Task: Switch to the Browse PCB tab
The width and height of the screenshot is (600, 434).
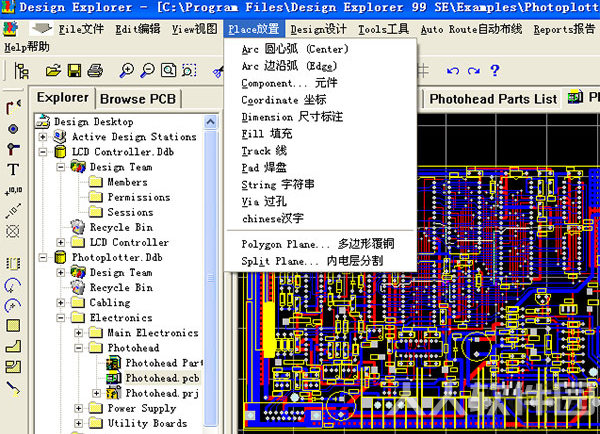Action: [138, 99]
